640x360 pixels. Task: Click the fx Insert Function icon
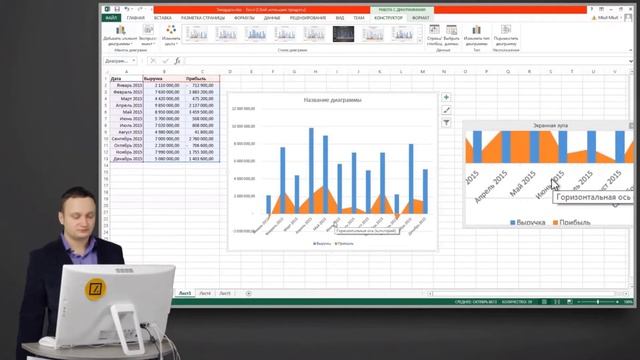(x=178, y=61)
